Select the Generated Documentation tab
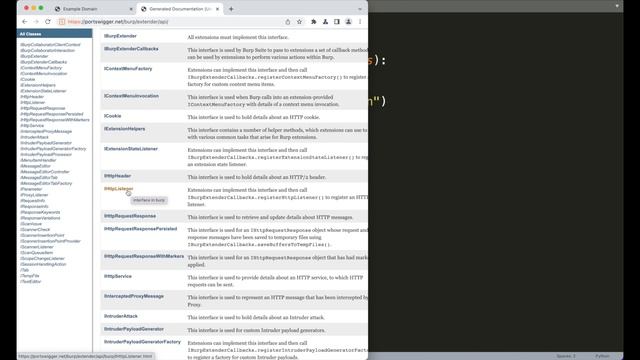The image size is (640, 360). (x=180, y=9)
